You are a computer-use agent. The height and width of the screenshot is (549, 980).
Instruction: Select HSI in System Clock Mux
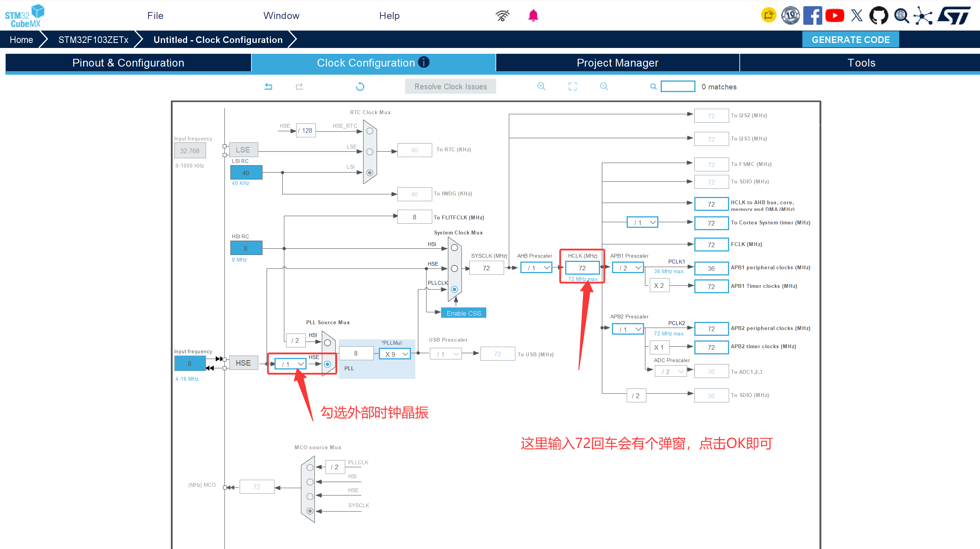(454, 248)
